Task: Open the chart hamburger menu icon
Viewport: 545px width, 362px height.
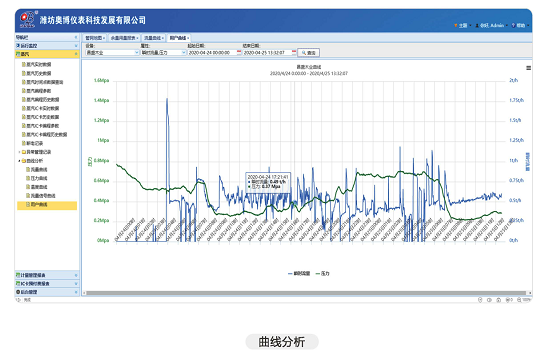Action: [x=528, y=68]
